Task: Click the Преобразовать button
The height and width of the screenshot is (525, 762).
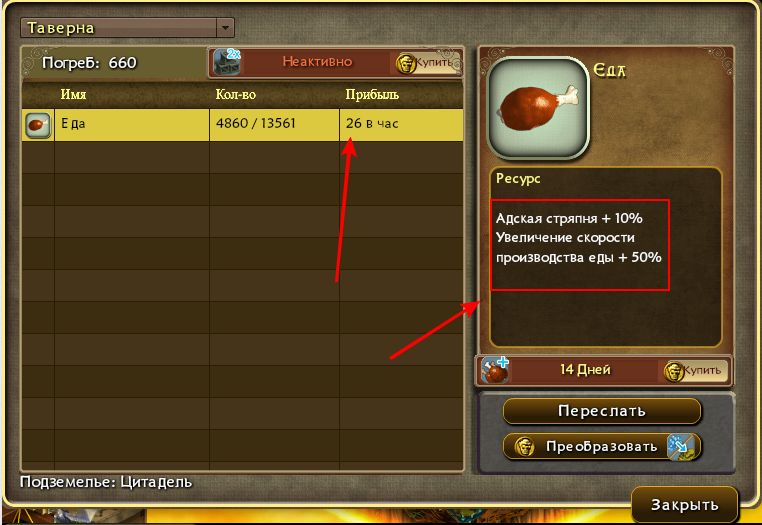Action: (x=602, y=446)
